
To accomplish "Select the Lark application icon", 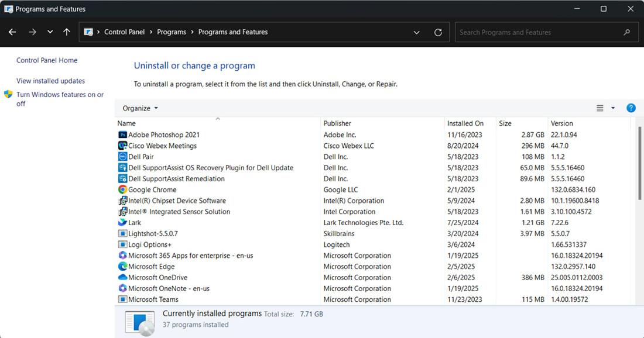I will pyautogui.click(x=122, y=223).
